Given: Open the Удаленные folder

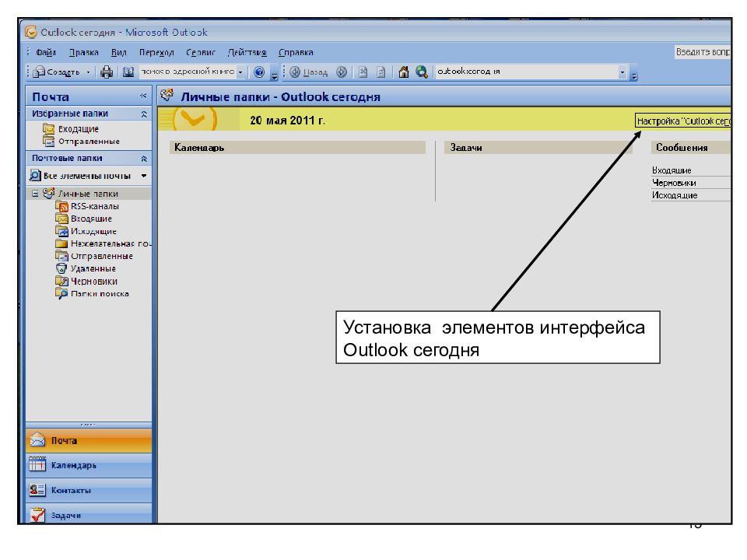Looking at the screenshot, I should (93, 268).
